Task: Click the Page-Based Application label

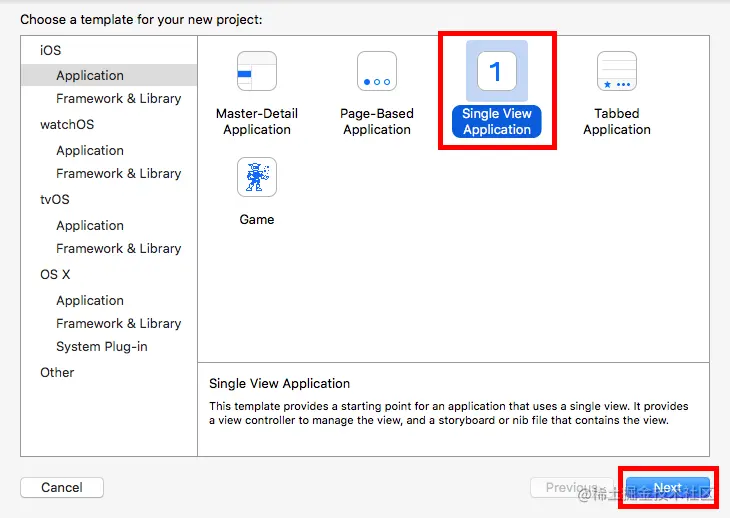Action: [x=377, y=121]
